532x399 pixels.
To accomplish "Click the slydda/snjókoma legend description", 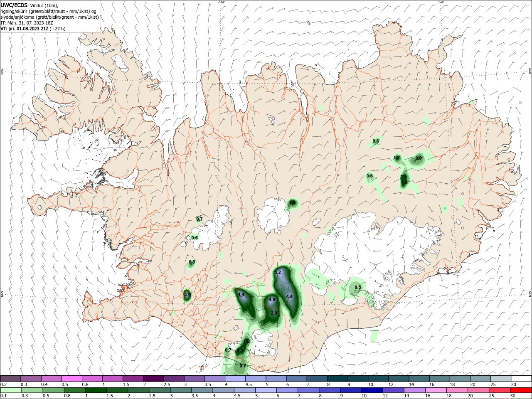I will coord(49,17).
